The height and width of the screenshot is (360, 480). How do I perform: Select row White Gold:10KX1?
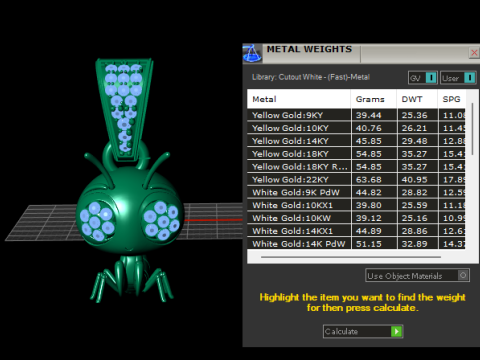point(356,205)
